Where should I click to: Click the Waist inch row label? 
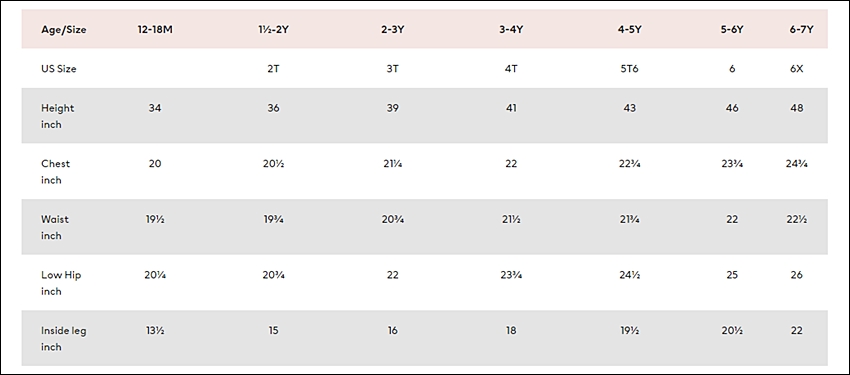(x=55, y=227)
